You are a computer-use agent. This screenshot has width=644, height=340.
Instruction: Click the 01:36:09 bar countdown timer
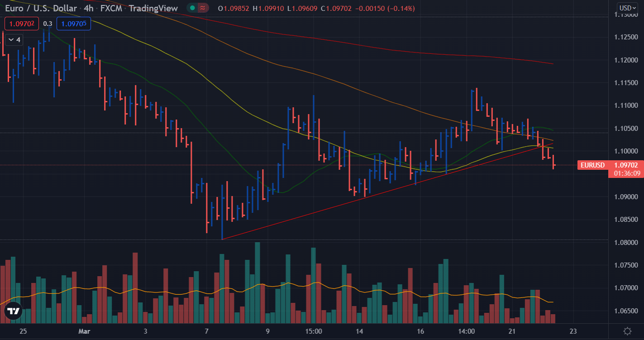(x=627, y=173)
